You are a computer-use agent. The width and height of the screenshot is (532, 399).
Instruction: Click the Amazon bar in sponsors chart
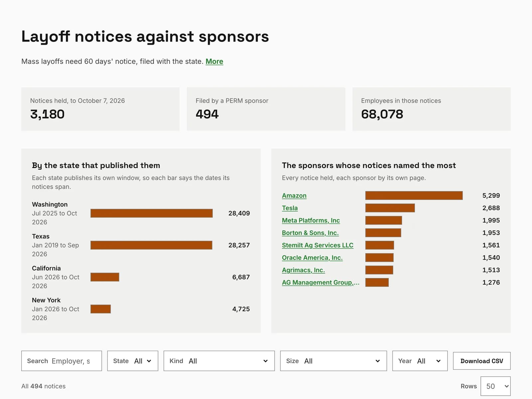(x=414, y=196)
